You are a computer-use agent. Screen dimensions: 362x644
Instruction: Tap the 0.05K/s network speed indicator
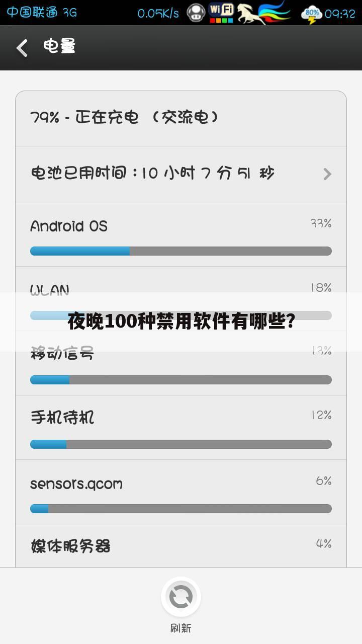(158, 14)
